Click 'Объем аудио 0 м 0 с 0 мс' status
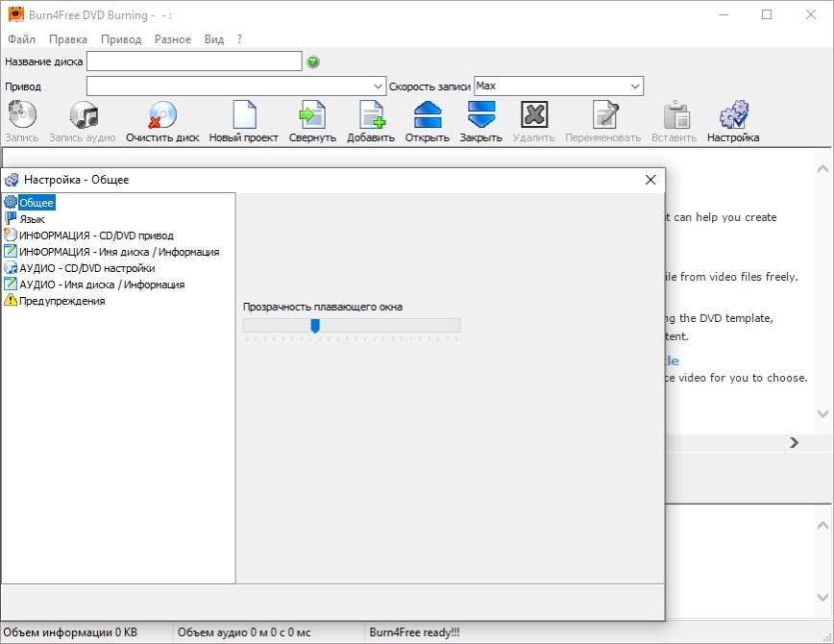Screen dimensions: 834x644 tap(244, 632)
